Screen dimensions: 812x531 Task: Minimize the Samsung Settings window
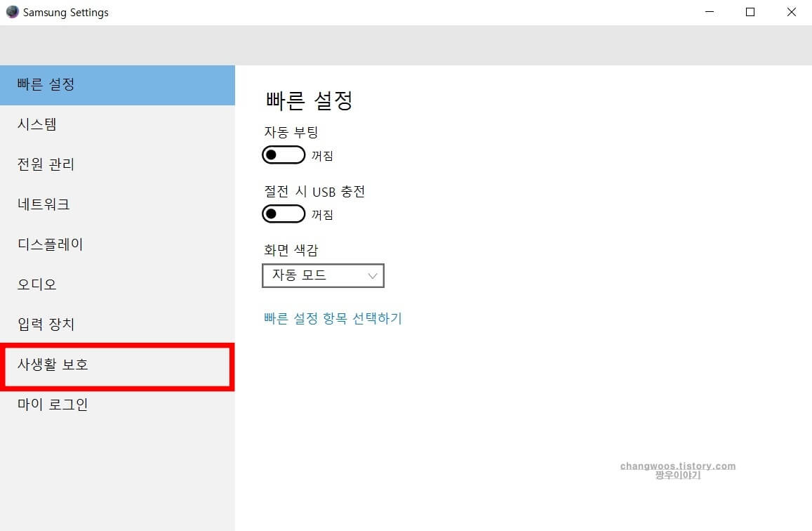click(710, 12)
